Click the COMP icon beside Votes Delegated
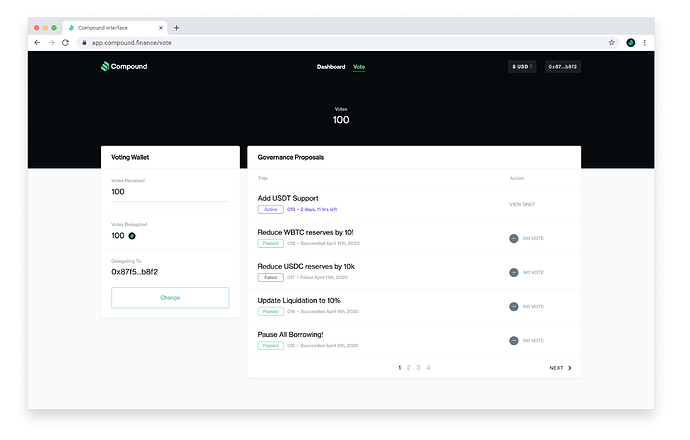This screenshot has width=690, height=440. [132, 236]
